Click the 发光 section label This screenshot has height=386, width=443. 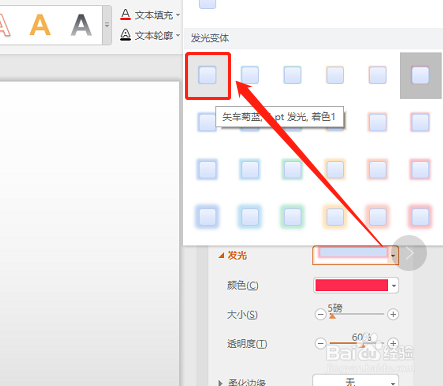[x=237, y=256]
